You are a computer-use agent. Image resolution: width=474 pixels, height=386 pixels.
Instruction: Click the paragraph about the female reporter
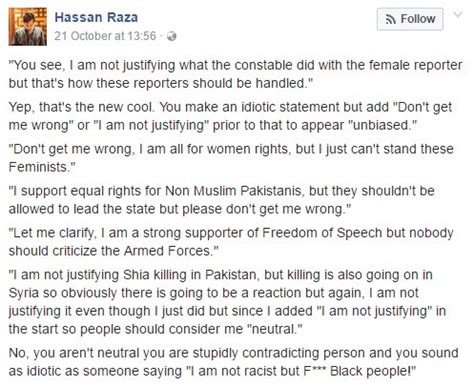tap(235, 74)
